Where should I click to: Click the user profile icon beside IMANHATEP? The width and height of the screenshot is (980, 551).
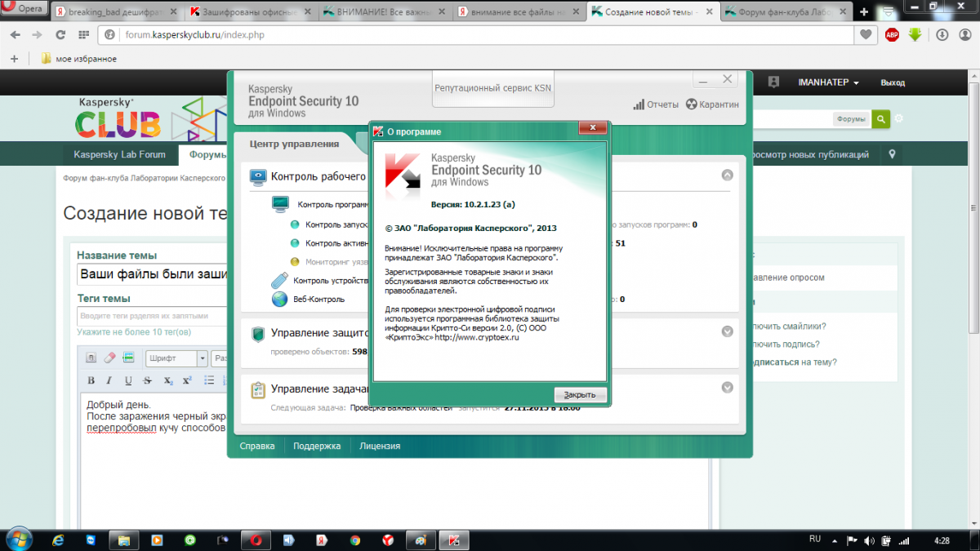(x=774, y=82)
